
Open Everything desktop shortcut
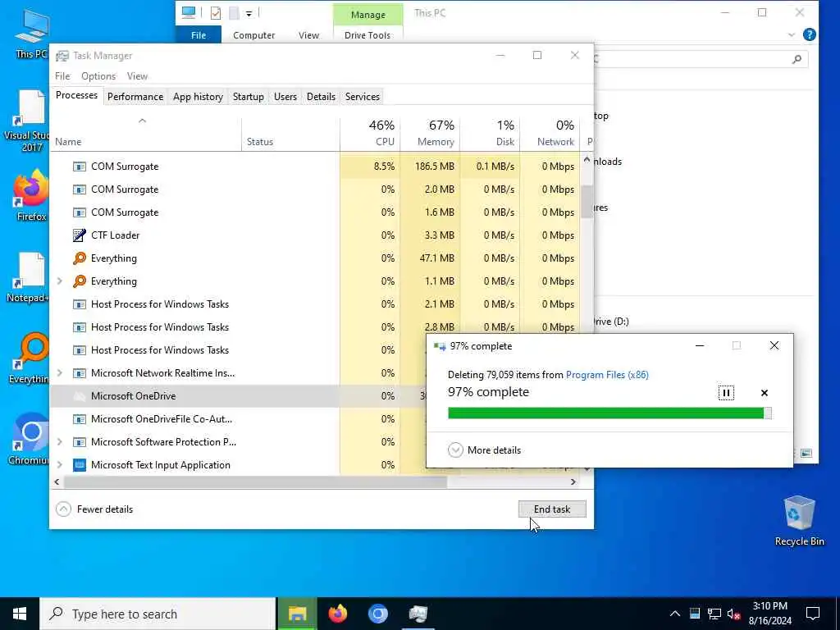point(29,359)
